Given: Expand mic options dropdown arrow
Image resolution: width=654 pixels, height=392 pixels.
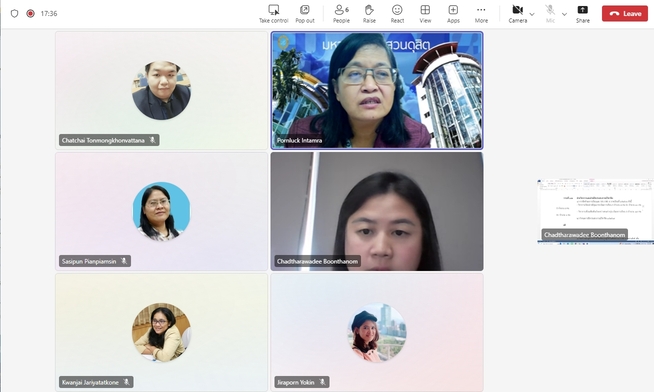Looking at the screenshot, I should [564, 14].
